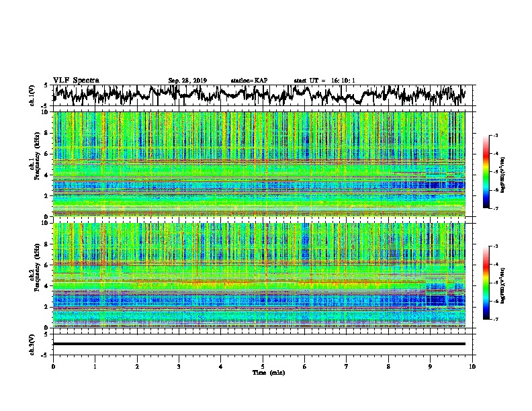Click the "5" volt tick of ch.3 axis

point(46,334)
